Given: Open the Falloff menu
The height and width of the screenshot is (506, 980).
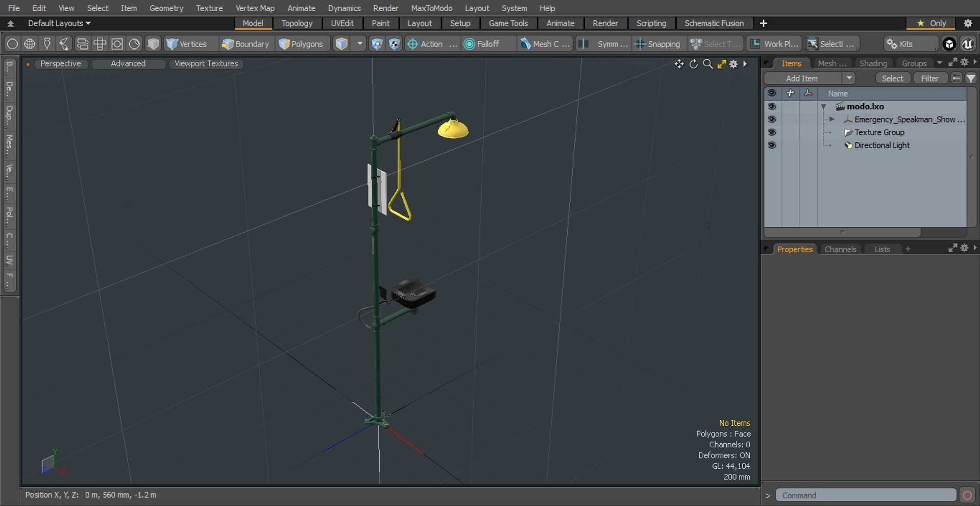Looking at the screenshot, I should tap(488, 44).
